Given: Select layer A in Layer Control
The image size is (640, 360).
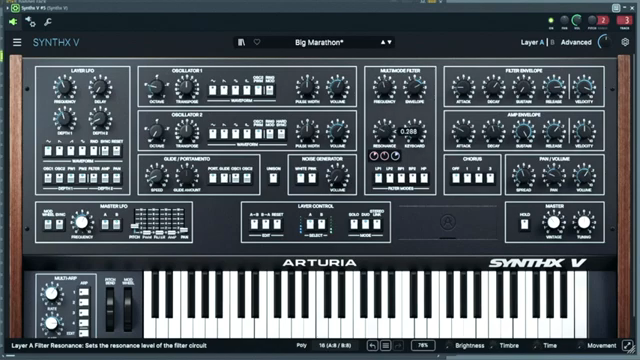Looking at the screenshot, I should point(310,224).
